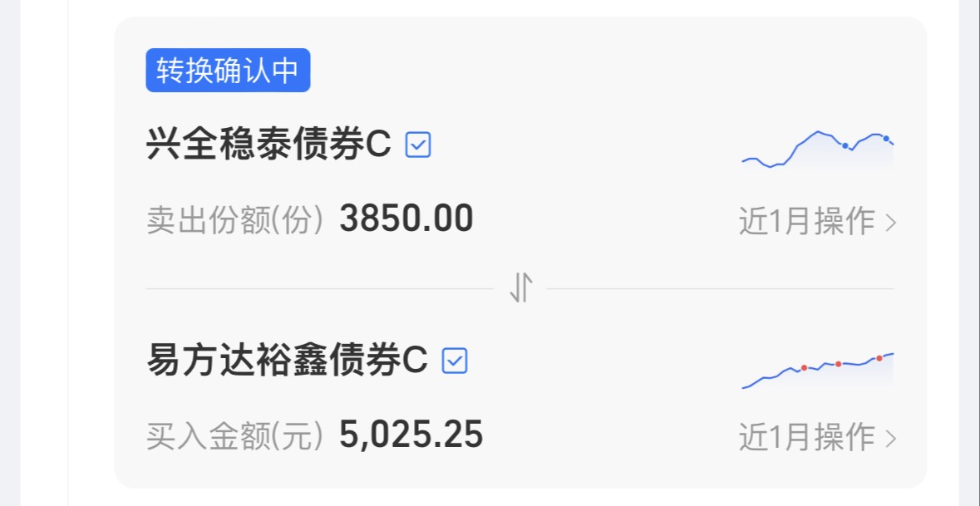The width and height of the screenshot is (980, 506).
Task: Click rightmost red dot on 易方达裕鑫 chart
Action: tap(879, 358)
